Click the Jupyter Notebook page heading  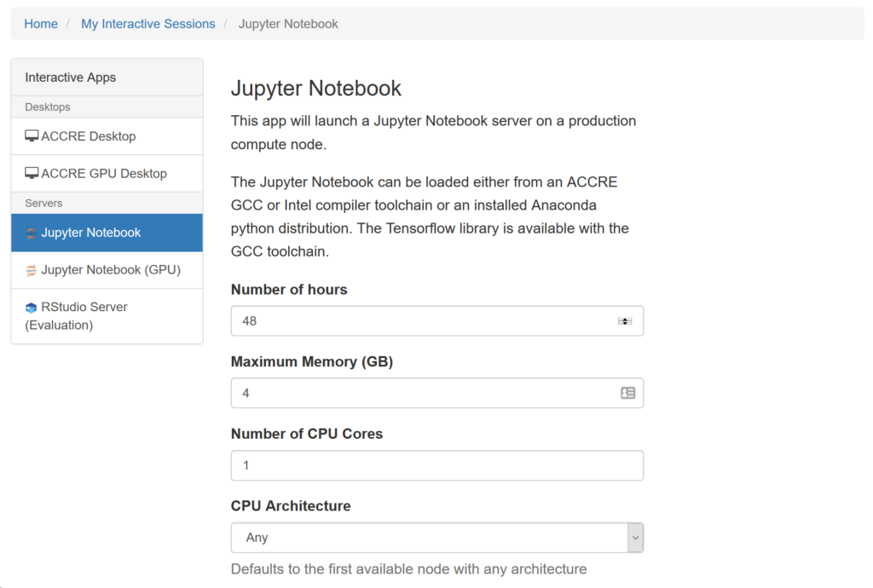pyautogui.click(x=315, y=89)
